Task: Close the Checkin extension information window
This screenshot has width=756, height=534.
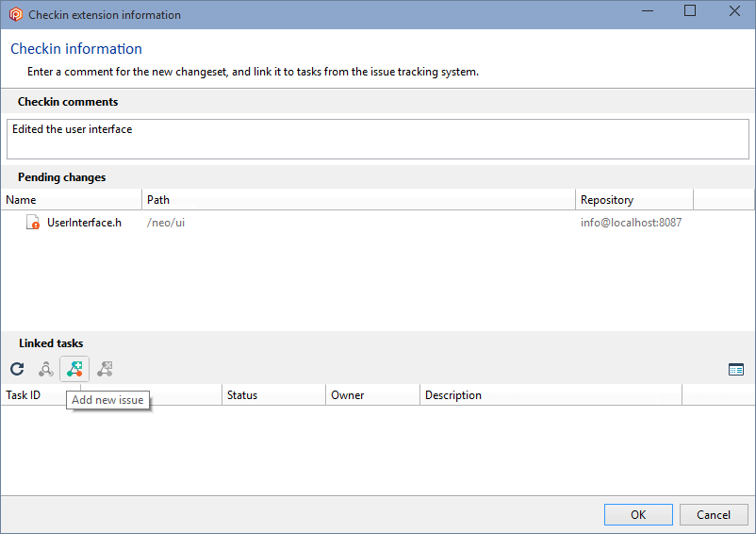Action: [x=734, y=10]
